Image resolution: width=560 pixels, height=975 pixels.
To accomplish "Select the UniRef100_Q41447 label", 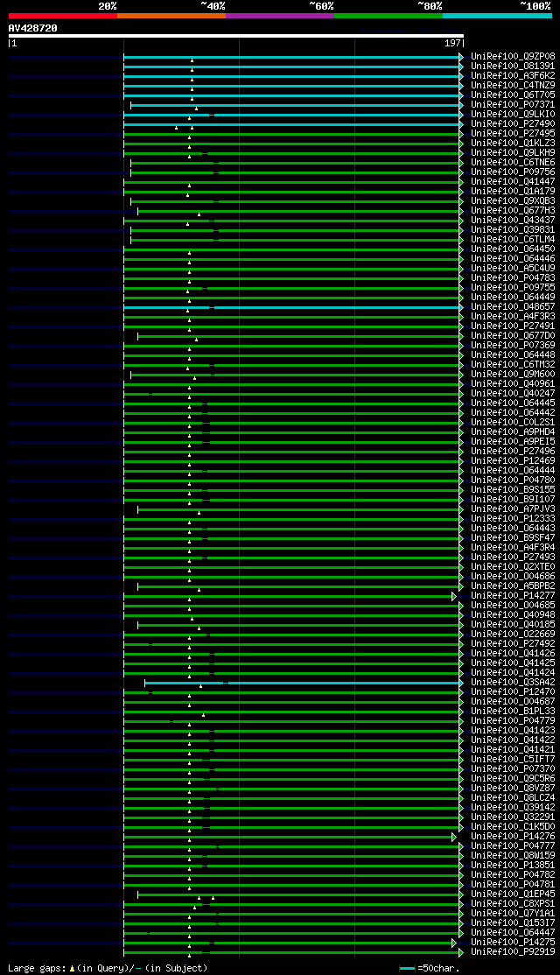I will (x=513, y=181).
